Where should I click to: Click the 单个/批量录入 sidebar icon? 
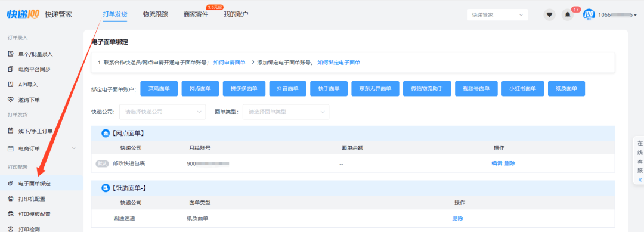[x=11, y=54]
